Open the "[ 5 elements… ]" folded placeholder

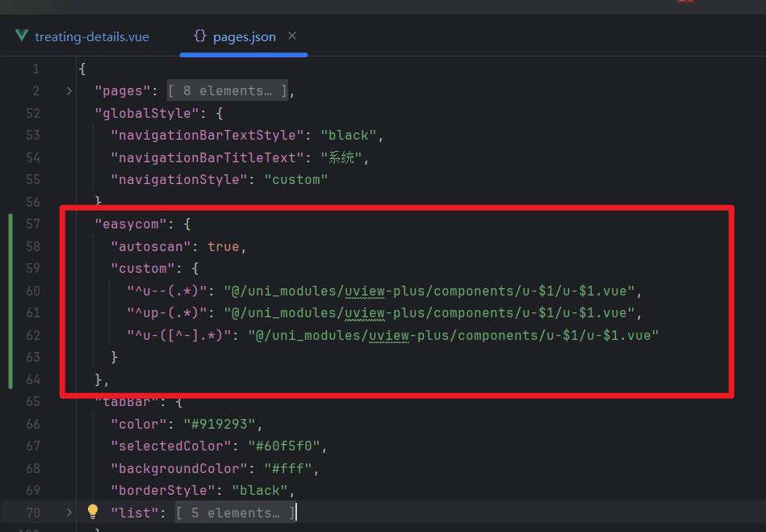point(236,513)
